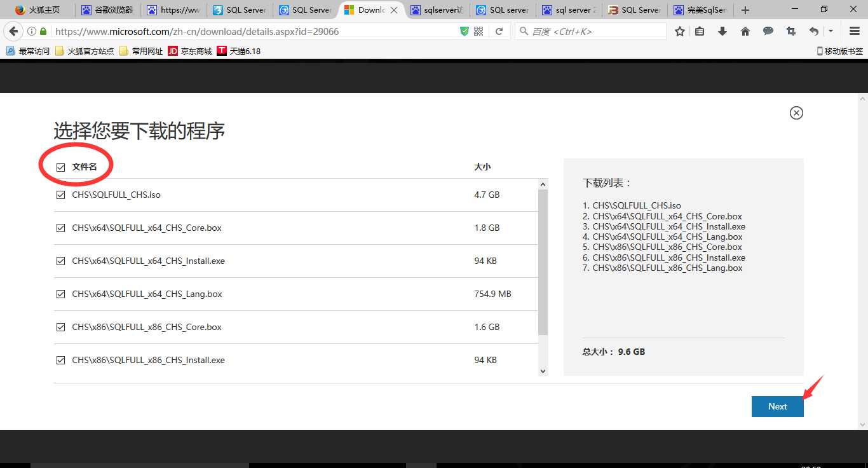
Task: Click the 大小 column header
Action: click(482, 167)
